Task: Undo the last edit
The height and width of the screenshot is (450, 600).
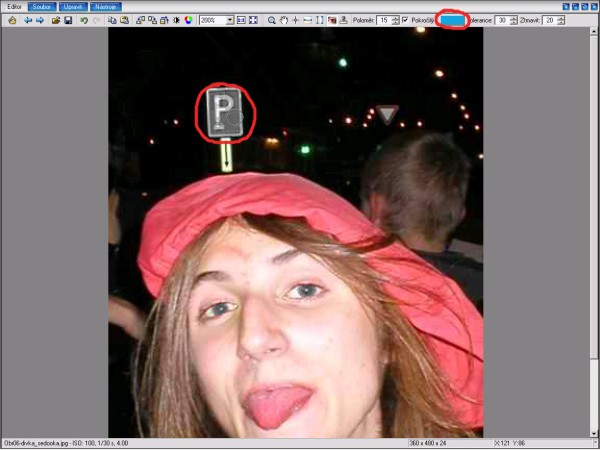Action: 84,20
